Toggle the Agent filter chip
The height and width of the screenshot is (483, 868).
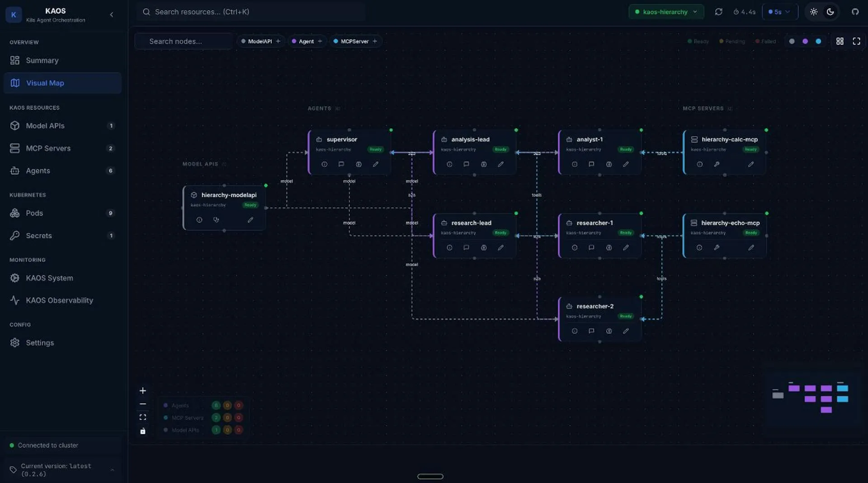pyautogui.click(x=307, y=41)
